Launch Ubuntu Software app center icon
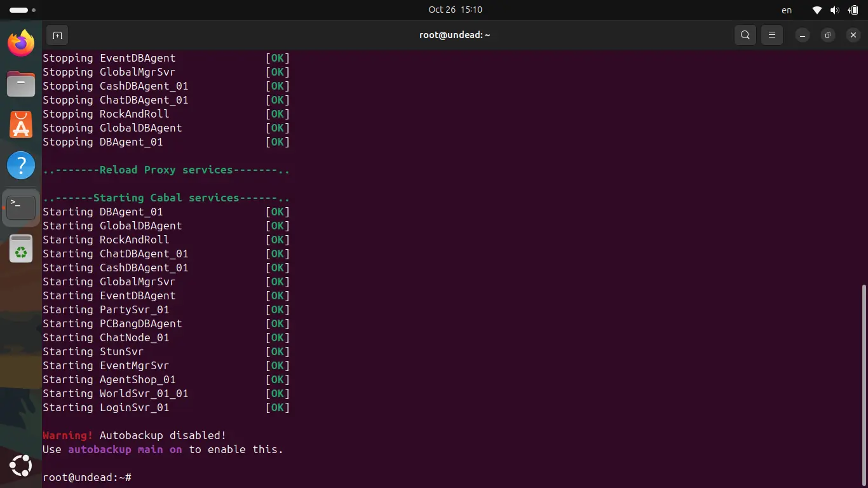The width and height of the screenshot is (868, 488). [21, 125]
